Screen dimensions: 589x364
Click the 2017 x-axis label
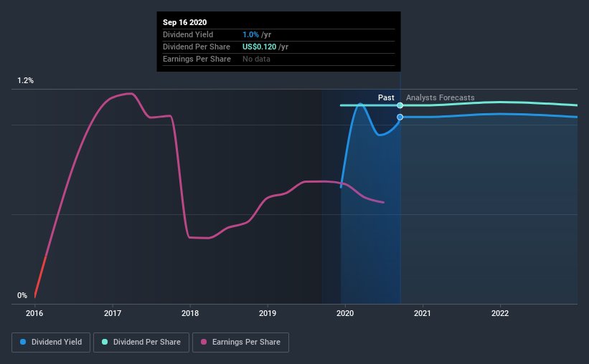(113, 313)
